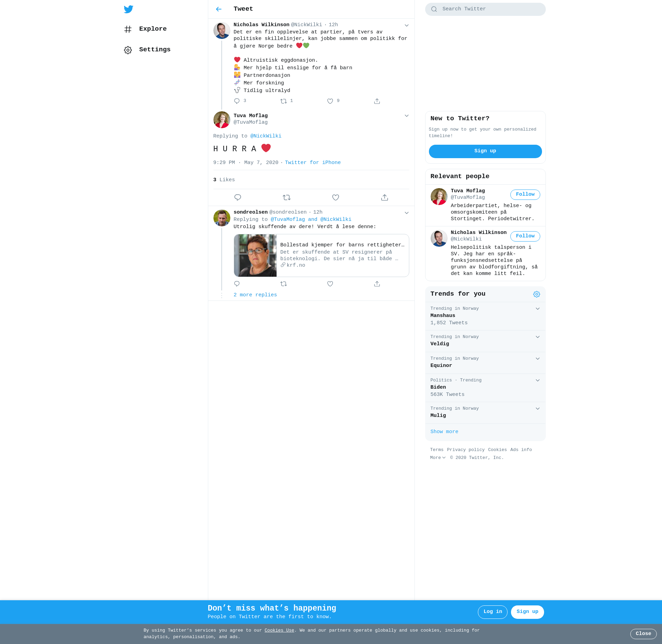Expand the More footer dropdown

(x=438, y=458)
